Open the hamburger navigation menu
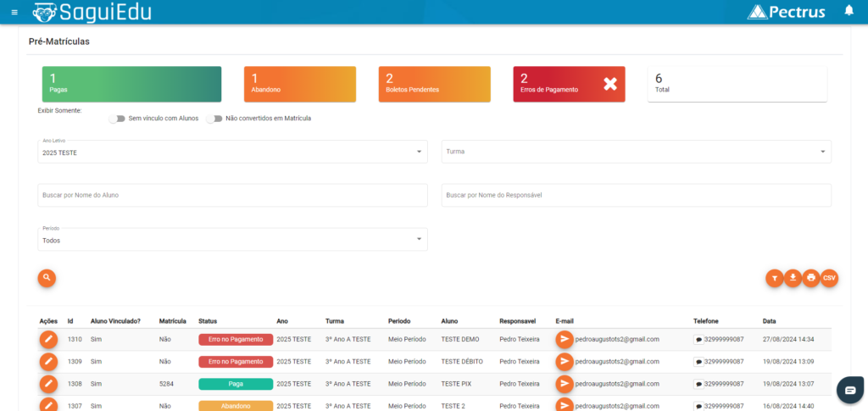Screen dimensions: 868x411 14,12
